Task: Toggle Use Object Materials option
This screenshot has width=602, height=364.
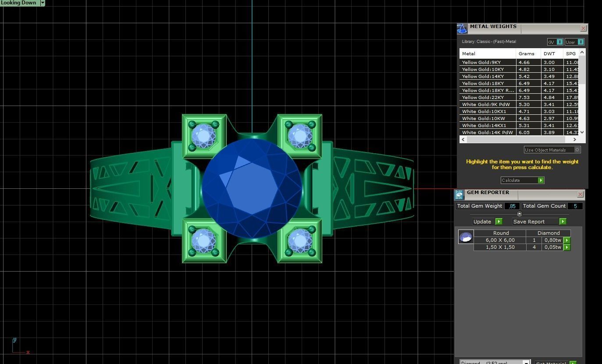Action: point(552,150)
